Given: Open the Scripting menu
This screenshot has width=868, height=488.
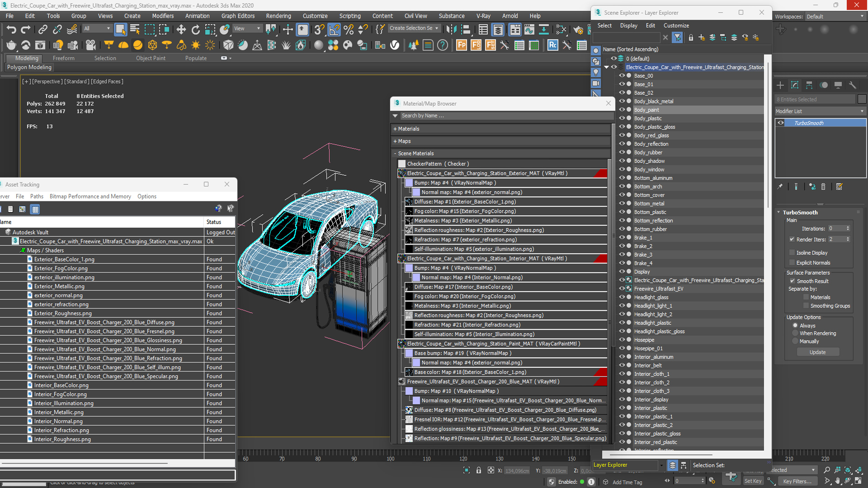Looking at the screenshot, I should tap(350, 16).
